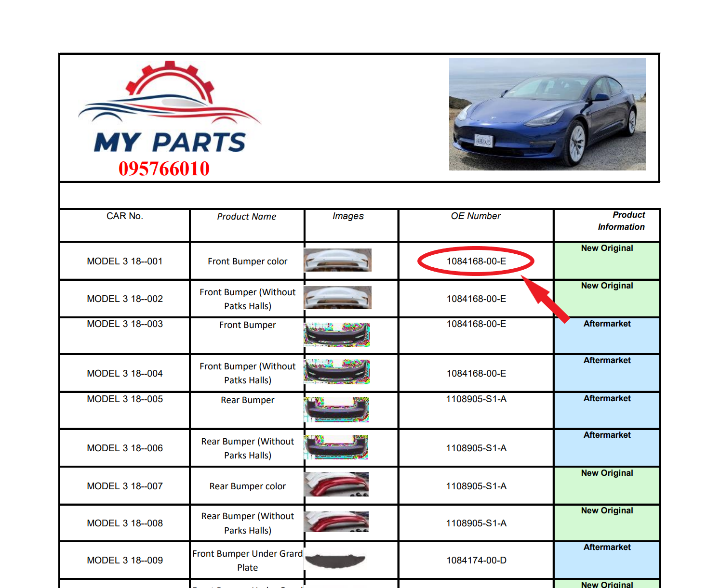The height and width of the screenshot is (588, 720).
Task: Open the blue Tesla car photo
Action: [x=547, y=114]
